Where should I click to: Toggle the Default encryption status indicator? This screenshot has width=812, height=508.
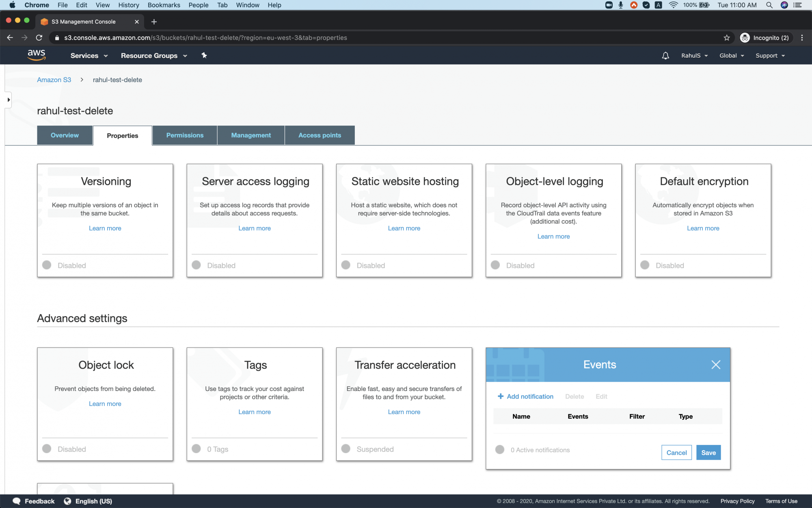click(645, 265)
